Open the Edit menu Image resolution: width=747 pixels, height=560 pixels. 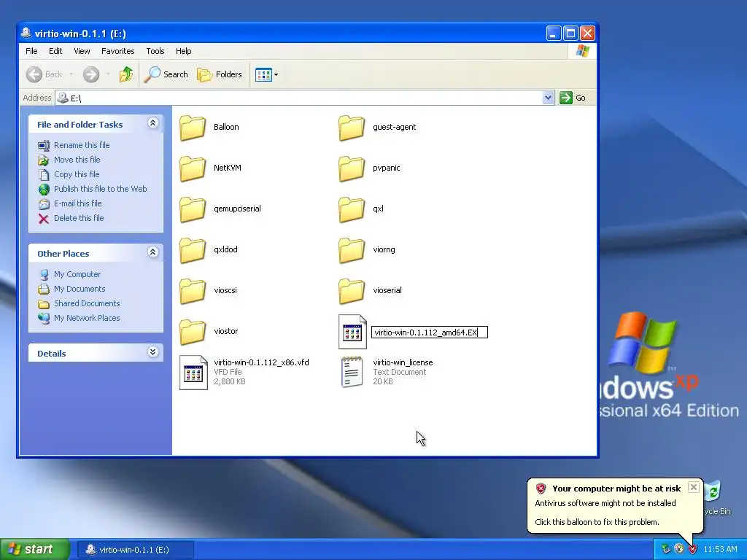[x=55, y=51]
